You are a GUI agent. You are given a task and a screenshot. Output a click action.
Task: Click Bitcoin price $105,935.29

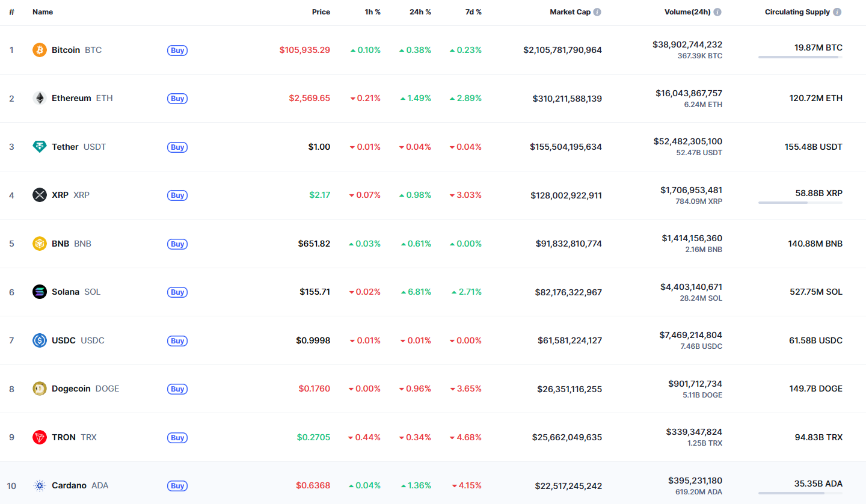click(304, 50)
